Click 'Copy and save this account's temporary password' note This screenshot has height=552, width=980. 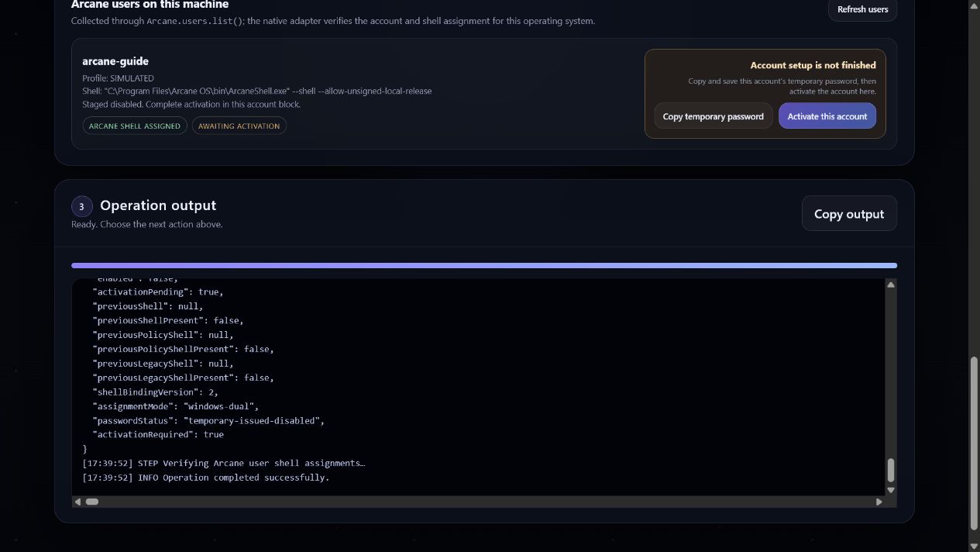tap(782, 86)
